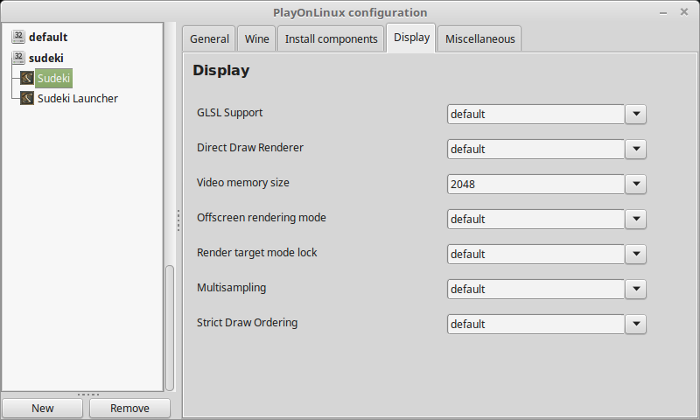Click the Video memory size label
This screenshot has height=420, width=700.
pos(243,183)
